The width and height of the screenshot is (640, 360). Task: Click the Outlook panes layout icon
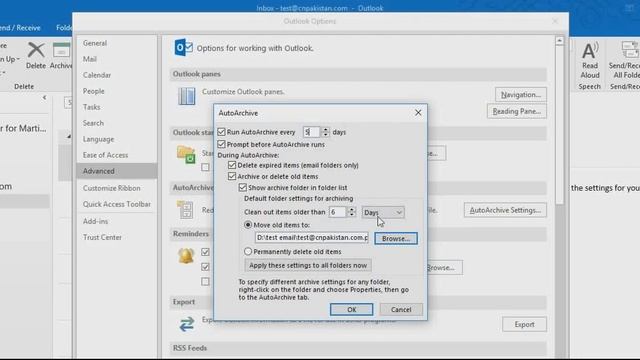click(187, 96)
